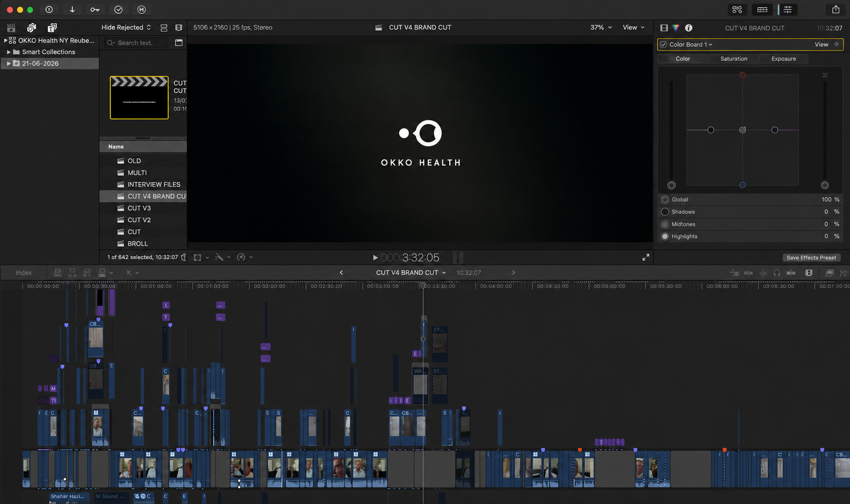Image resolution: width=850 pixels, height=504 pixels.
Task: Play the timeline from the viewer
Action: click(375, 258)
